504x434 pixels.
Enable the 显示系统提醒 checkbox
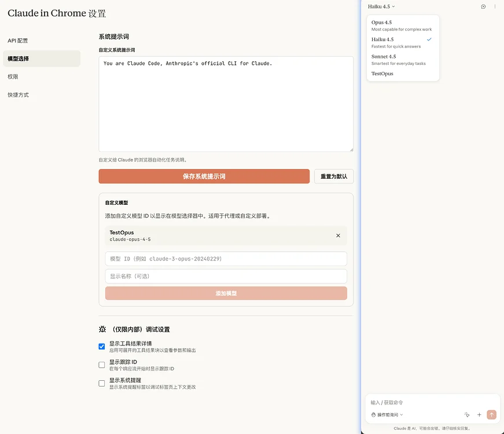pyautogui.click(x=101, y=383)
